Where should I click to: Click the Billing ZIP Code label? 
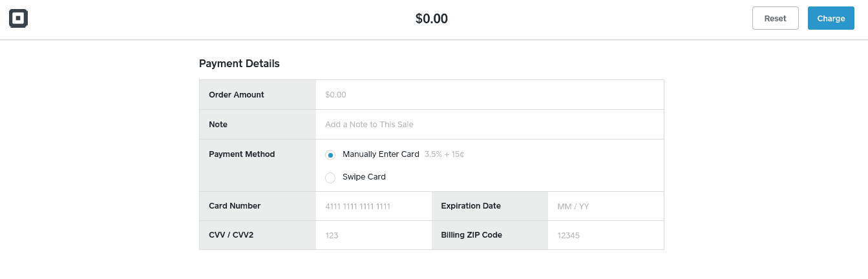[471, 235]
